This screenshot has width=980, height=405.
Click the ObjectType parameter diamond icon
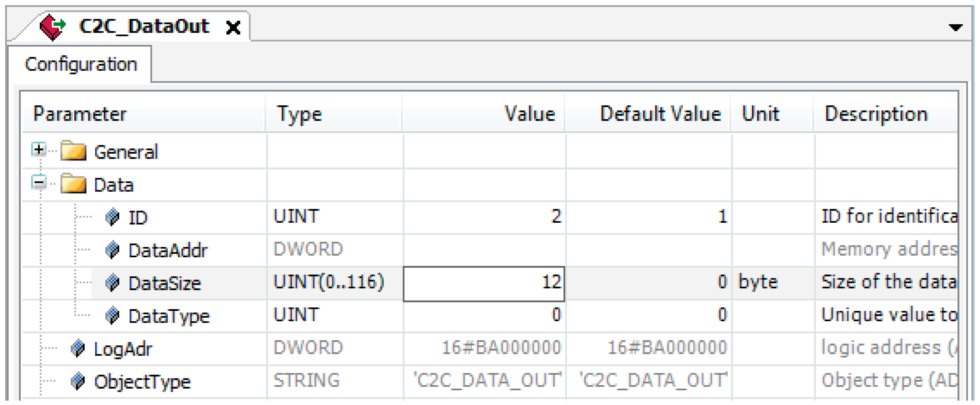click(x=78, y=382)
